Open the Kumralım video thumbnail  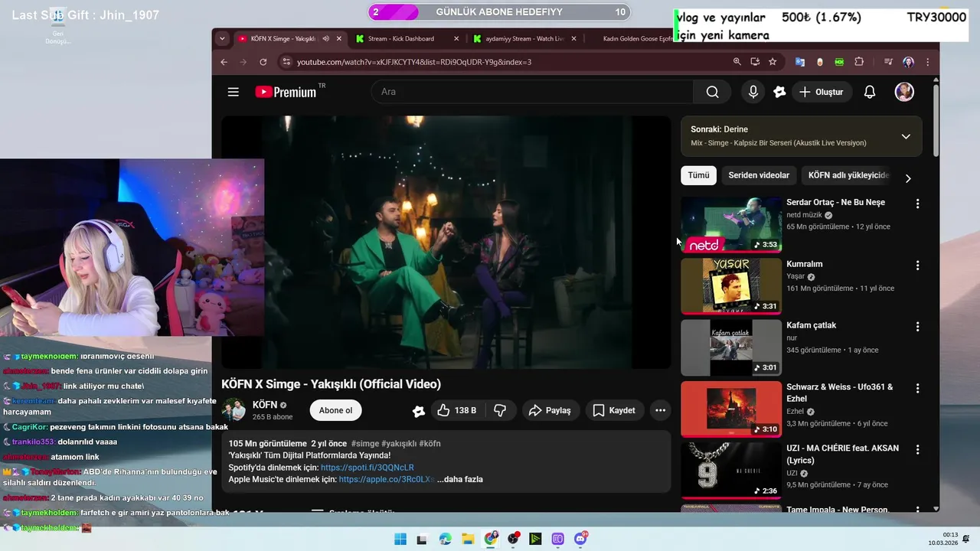tap(731, 286)
